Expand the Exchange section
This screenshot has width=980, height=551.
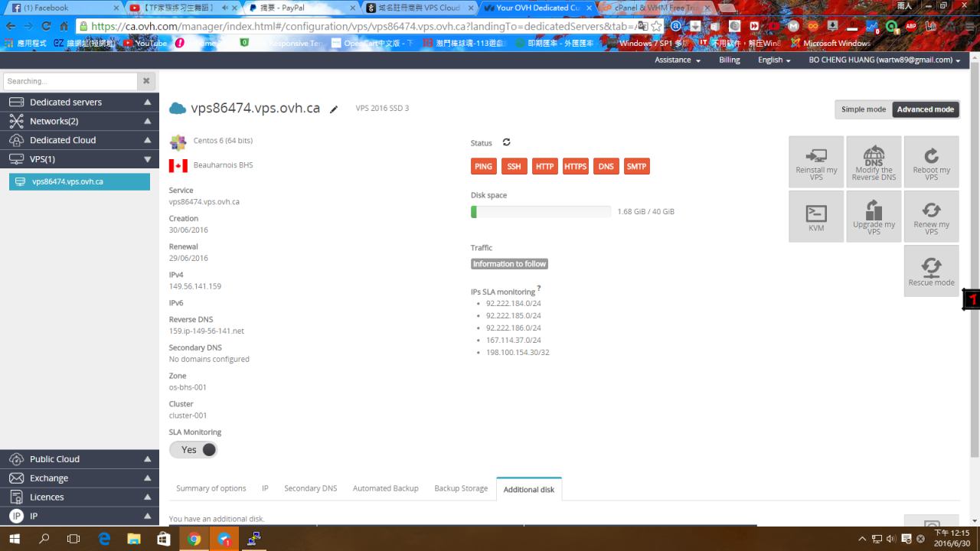pyautogui.click(x=80, y=478)
